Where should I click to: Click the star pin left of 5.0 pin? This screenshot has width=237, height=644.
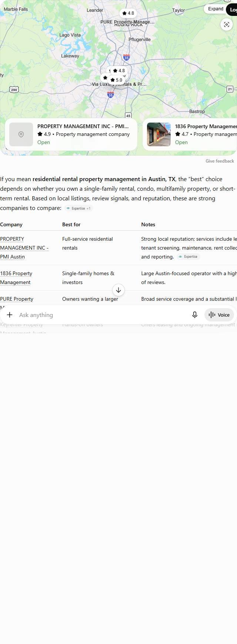click(105, 78)
